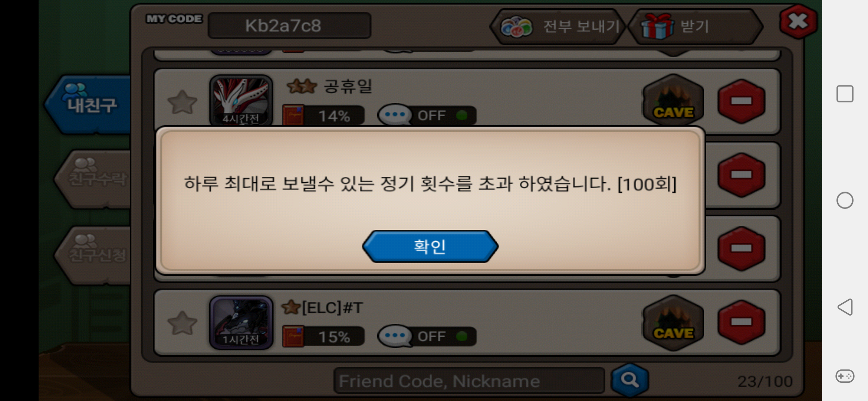Remove friend 공휴일 with red minus

tap(741, 101)
